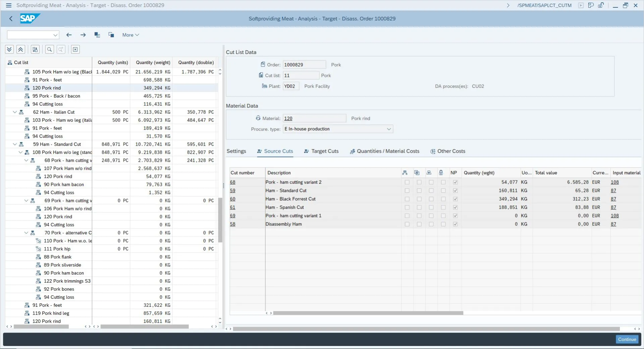Collapse the 70 Pork - alternative node
Viewport: 644px width, 349px height.
click(x=26, y=233)
